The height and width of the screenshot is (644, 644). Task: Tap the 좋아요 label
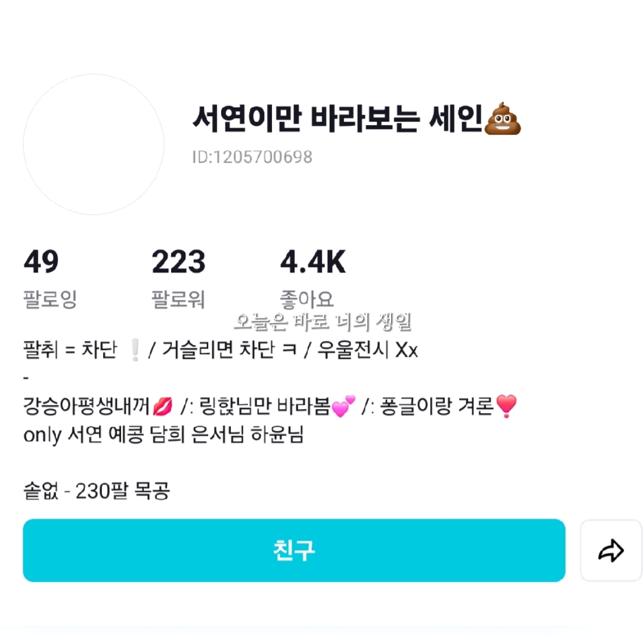(307, 298)
